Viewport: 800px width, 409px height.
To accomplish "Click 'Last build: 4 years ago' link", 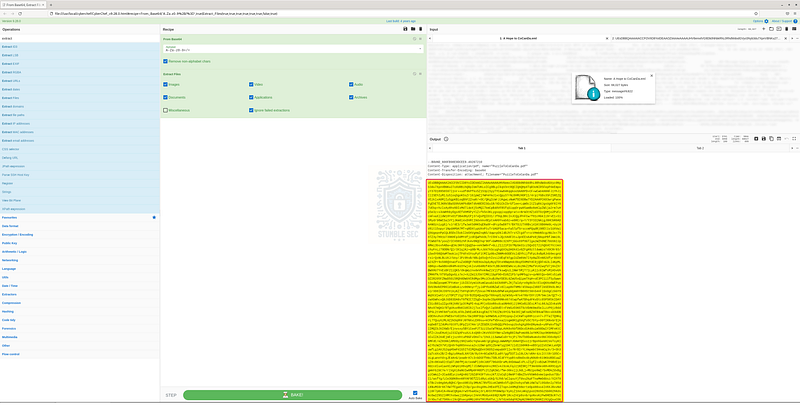I will click(401, 21).
